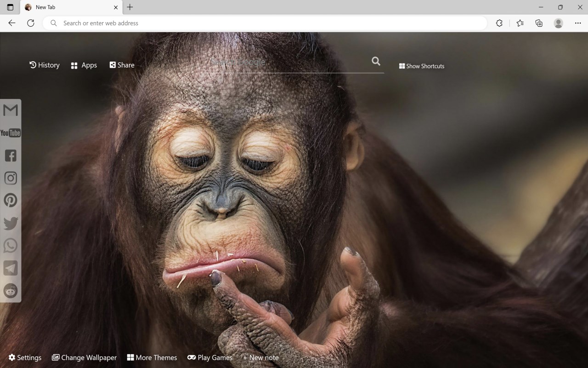Open browser Settings and more menu
This screenshot has height=368, width=588.
point(578,23)
